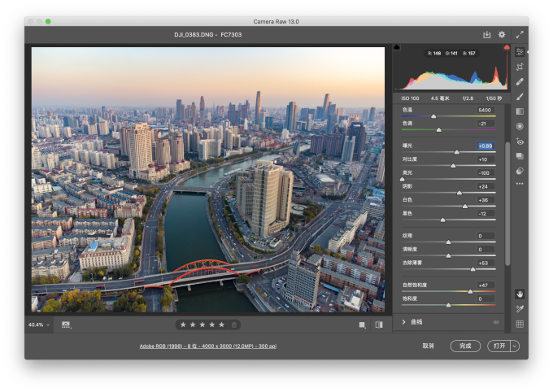Toggle visibility eye of 曲线 panel
The image size is (553, 392).
(x=496, y=322)
